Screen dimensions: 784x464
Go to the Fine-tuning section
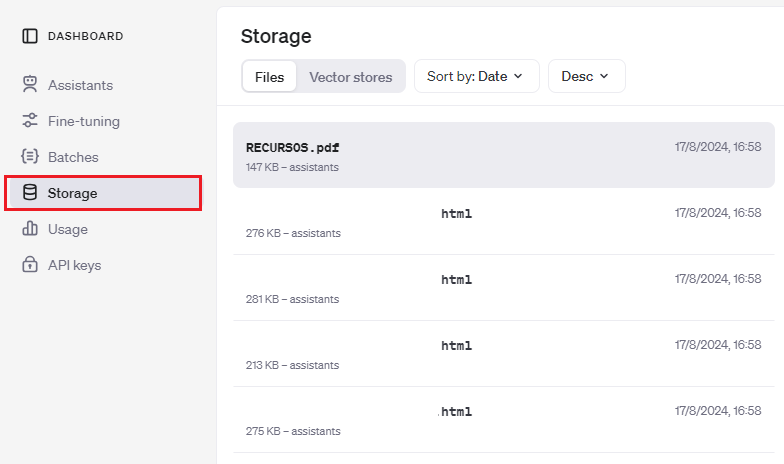(x=84, y=121)
